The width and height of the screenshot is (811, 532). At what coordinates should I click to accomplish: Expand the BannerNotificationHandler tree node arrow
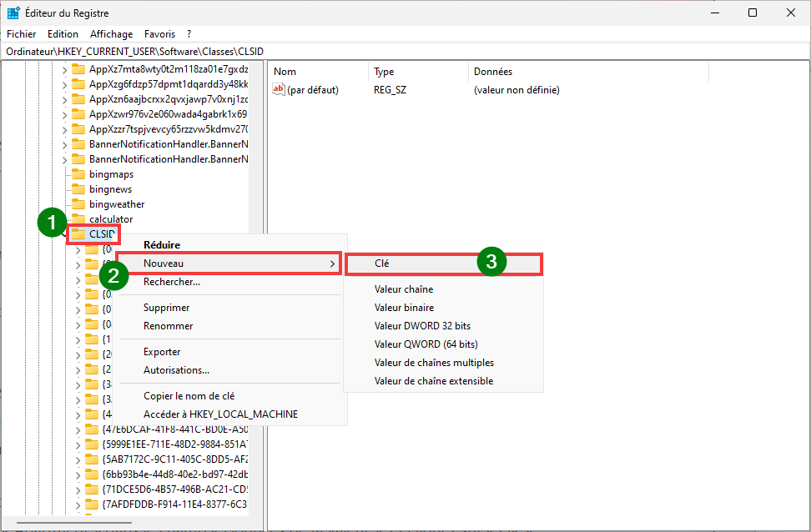point(65,144)
